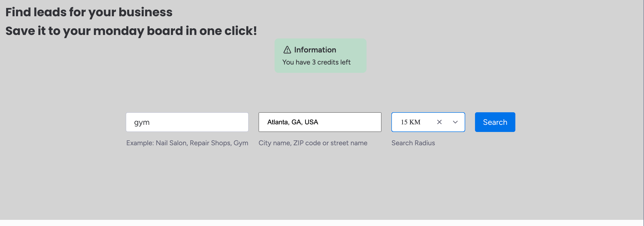644x226 pixels.
Task: Click the 'Example: Nail Salon, Repair Shops, Gym' hint
Action: click(187, 143)
